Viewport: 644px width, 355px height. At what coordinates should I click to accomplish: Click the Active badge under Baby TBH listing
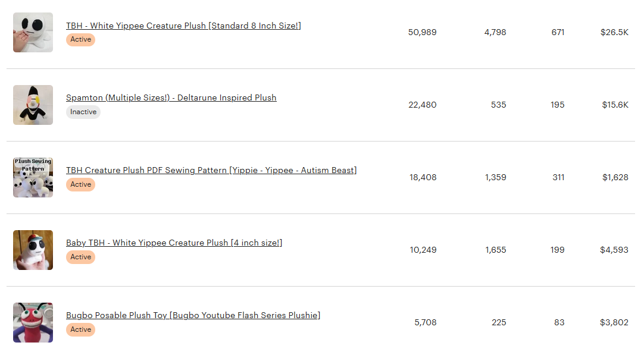80,257
